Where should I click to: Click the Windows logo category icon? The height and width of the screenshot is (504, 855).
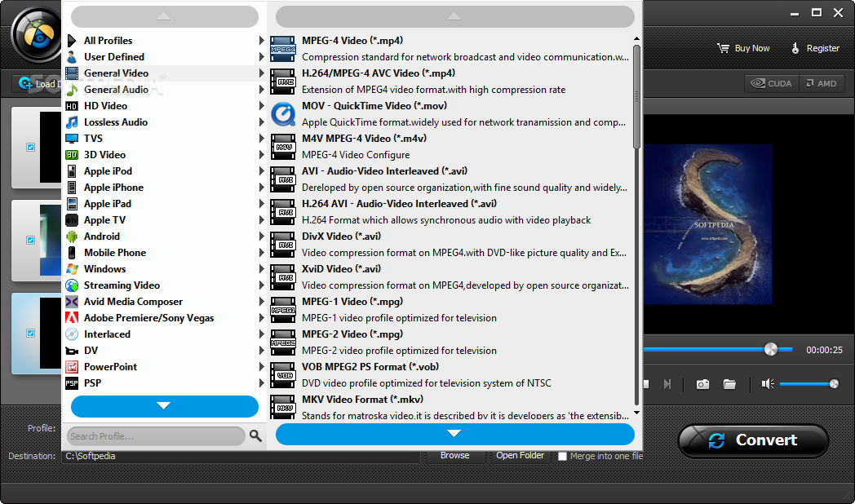tap(72, 269)
